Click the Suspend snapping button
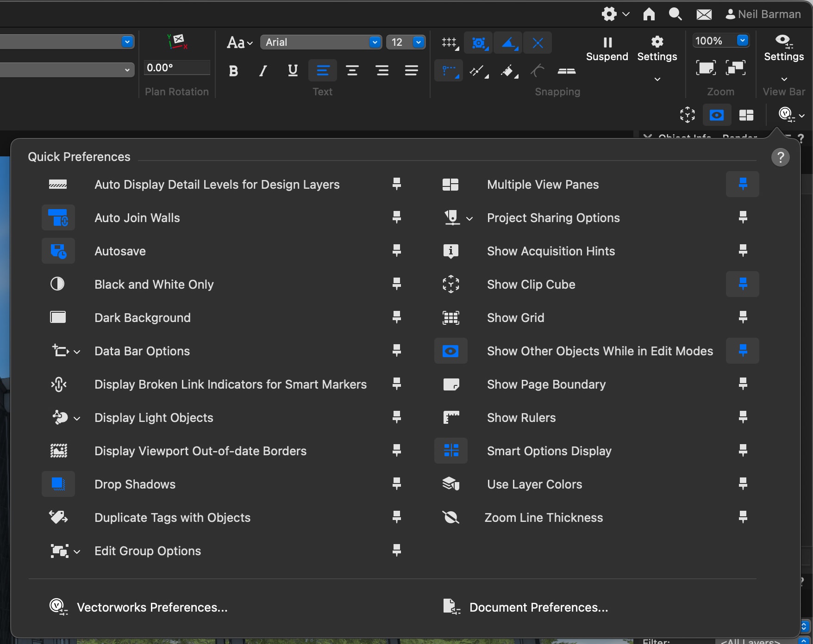This screenshot has width=813, height=644. click(x=607, y=49)
